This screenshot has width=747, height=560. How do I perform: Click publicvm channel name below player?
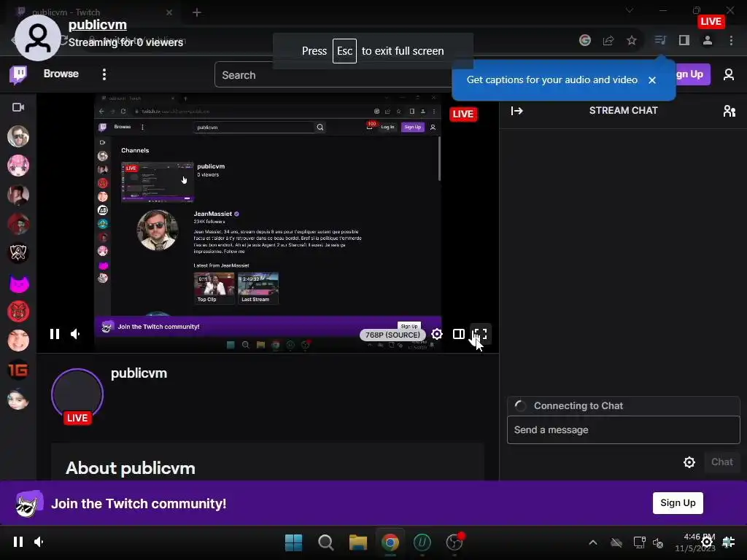coord(139,373)
